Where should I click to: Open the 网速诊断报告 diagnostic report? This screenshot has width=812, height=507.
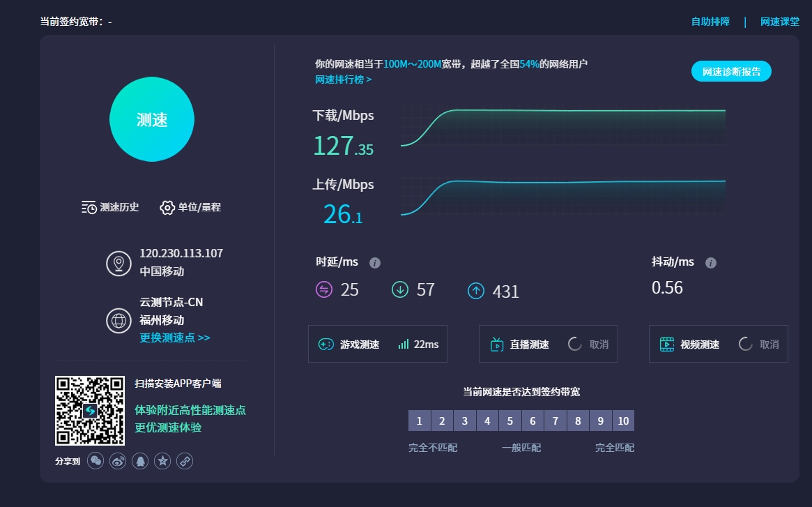tap(731, 70)
